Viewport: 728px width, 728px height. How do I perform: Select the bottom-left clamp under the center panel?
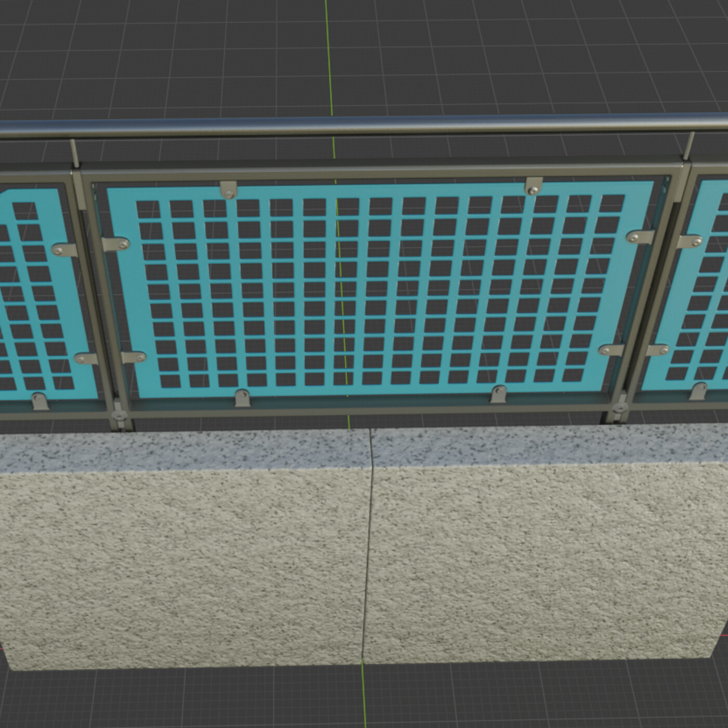coord(242,398)
